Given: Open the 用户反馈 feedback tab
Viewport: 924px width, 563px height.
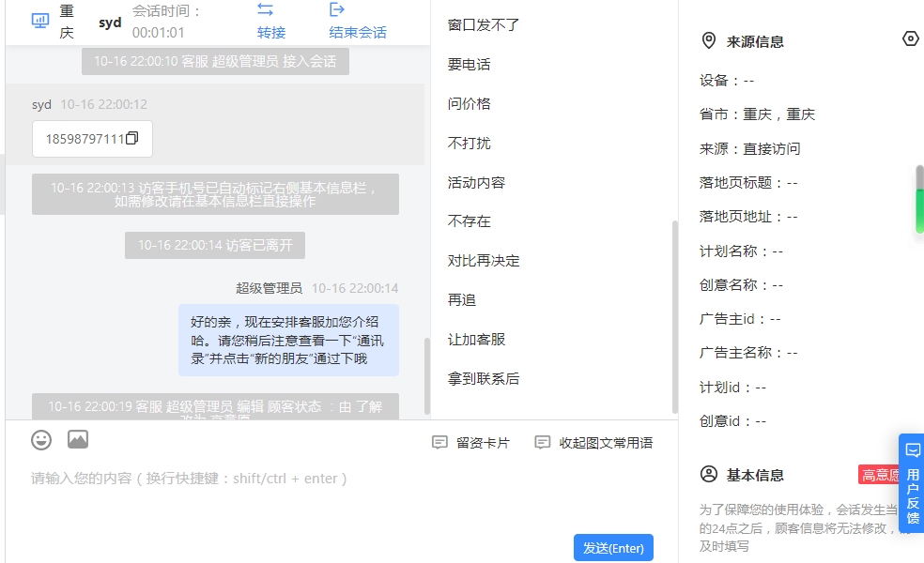Looking at the screenshot, I should (x=912, y=483).
